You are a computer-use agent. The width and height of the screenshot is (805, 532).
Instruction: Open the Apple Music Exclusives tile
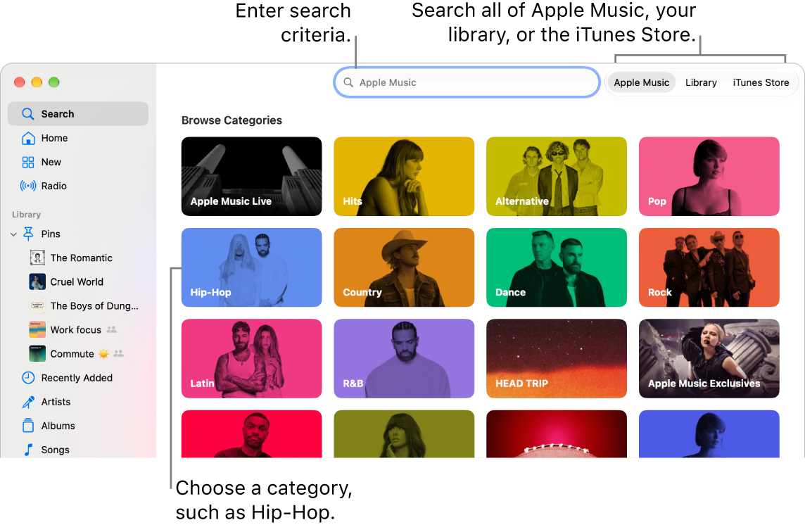(x=709, y=358)
